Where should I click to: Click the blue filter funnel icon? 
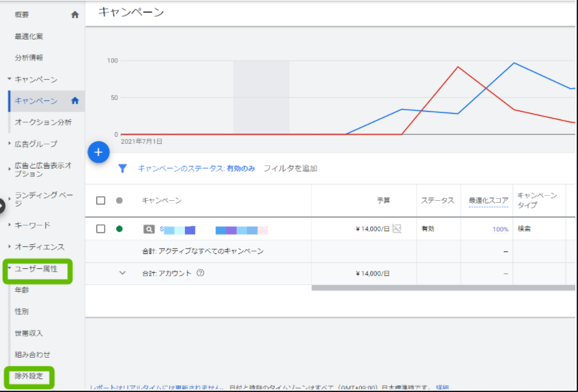123,168
